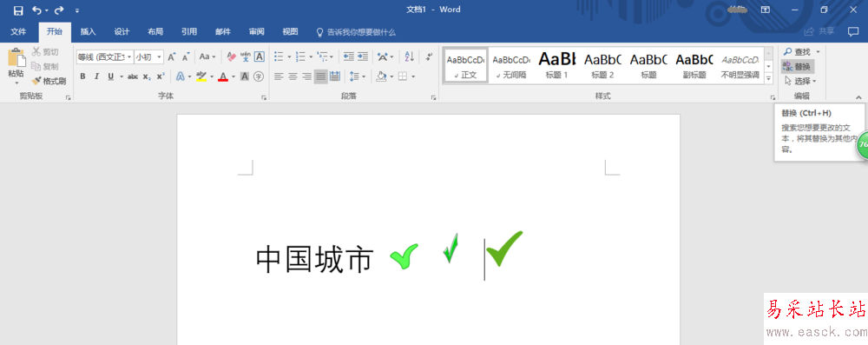Open the font size 小初 dropdown
This screenshot has width=868, height=345.
point(160,56)
